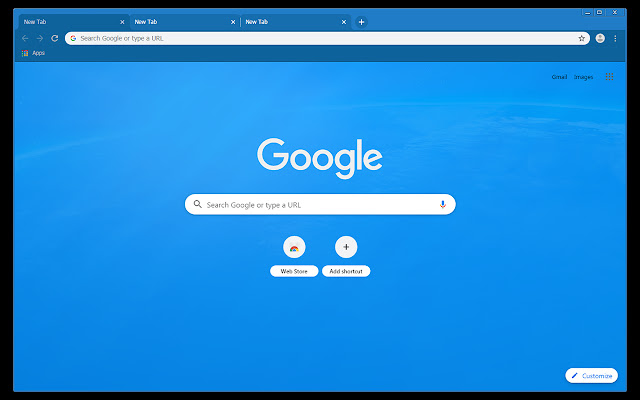
Task: Open the Images link
Action: 583,77
